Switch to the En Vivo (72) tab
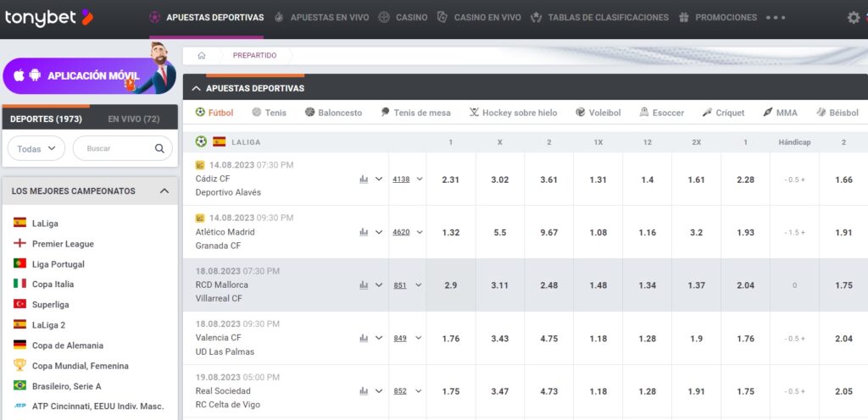Viewport: 868px width, 420px height. tap(134, 119)
